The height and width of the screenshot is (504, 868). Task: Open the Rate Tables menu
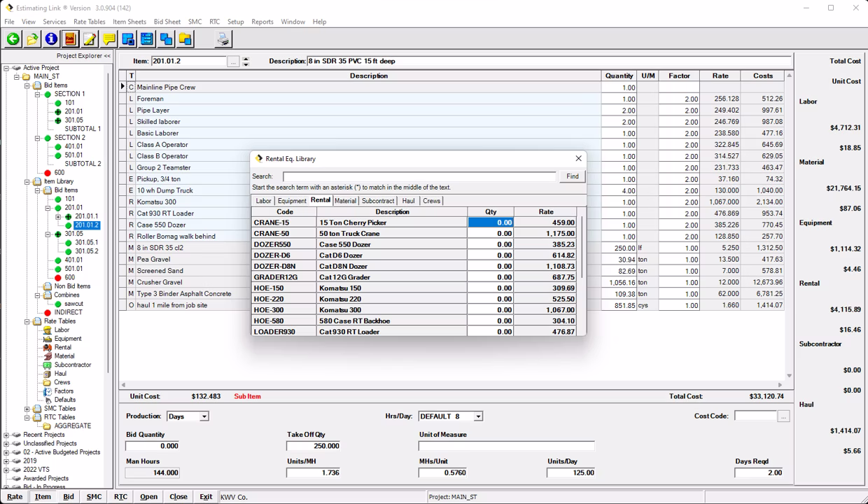click(89, 22)
